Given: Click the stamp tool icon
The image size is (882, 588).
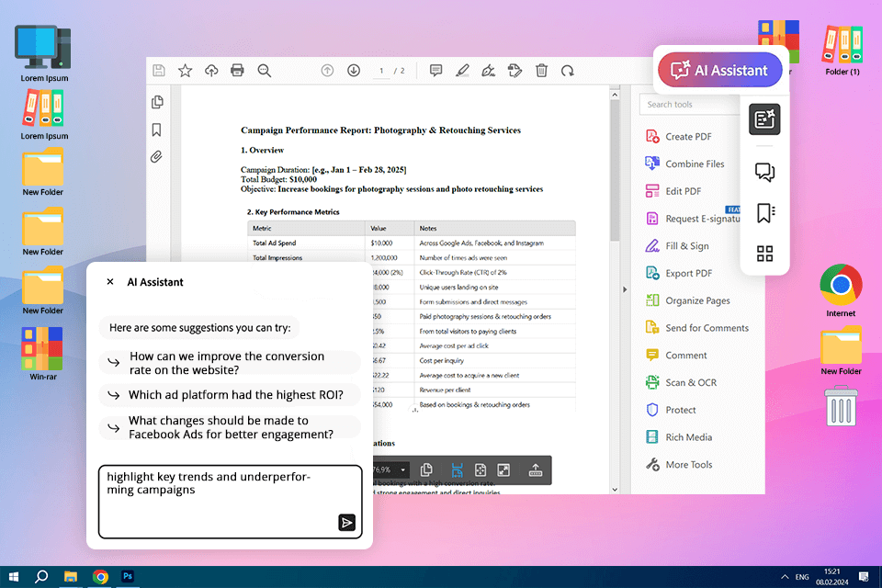Looking at the screenshot, I should point(514,71).
